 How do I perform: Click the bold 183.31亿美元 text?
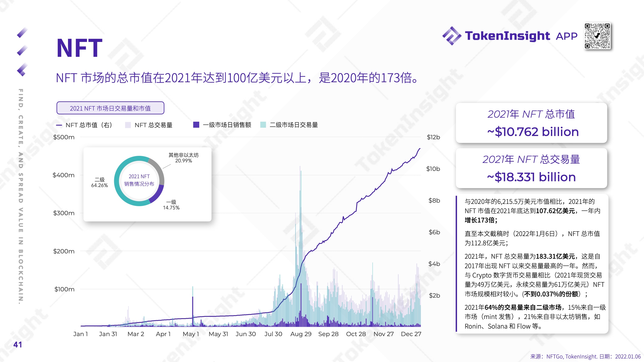click(x=555, y=256)
